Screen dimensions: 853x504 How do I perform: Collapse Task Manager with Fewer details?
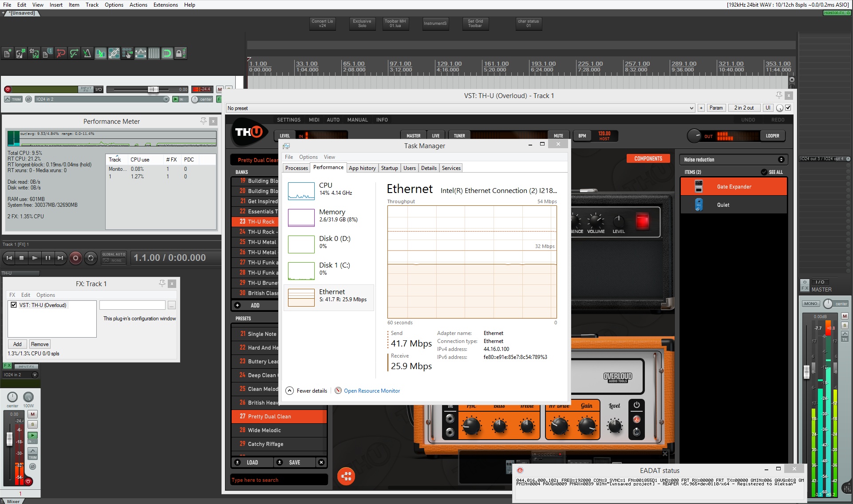click(x=306, y=391)
